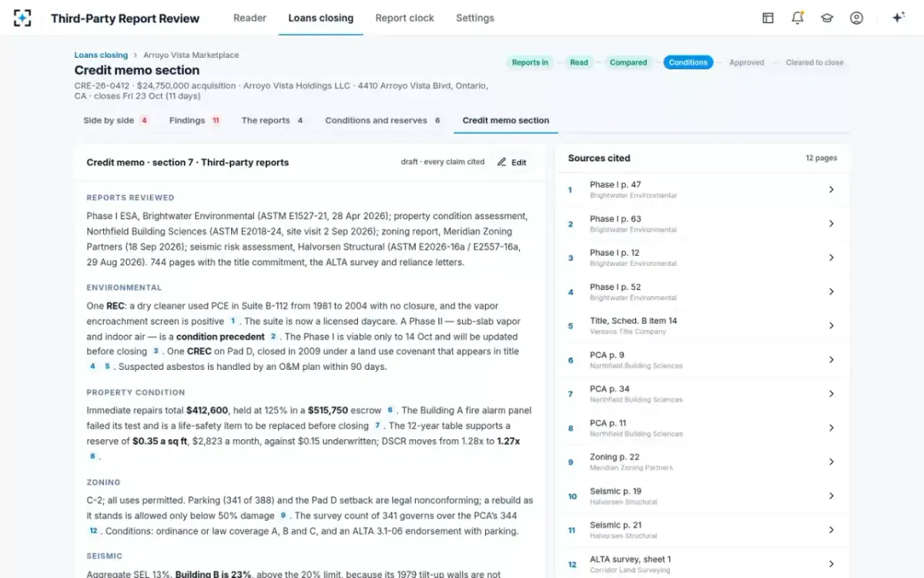The image size is (924, 578).
Task: Open citation 6 after $515,750 escrow
Action: (390, 411)
